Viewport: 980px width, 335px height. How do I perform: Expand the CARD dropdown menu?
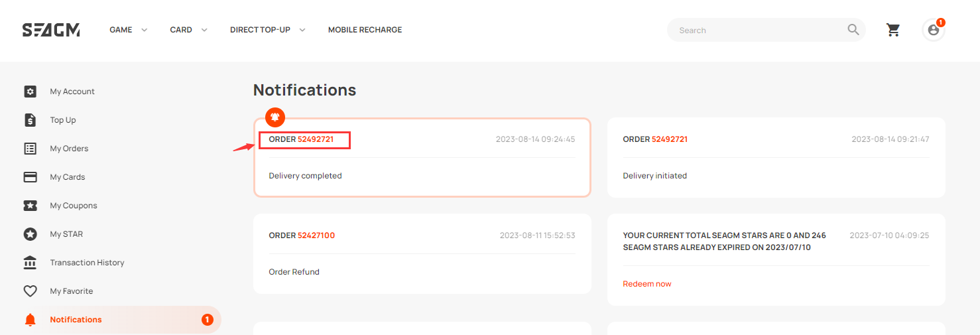coord(189,30)
